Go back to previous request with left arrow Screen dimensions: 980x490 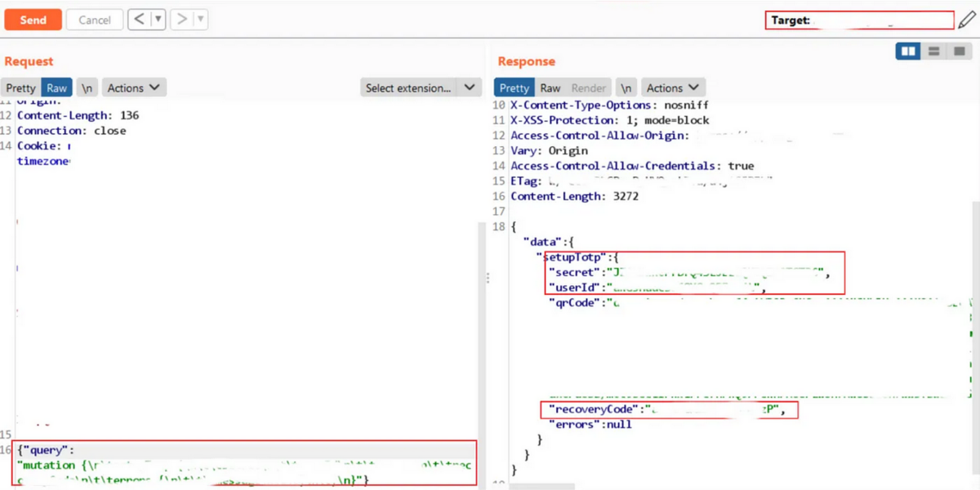140,20
